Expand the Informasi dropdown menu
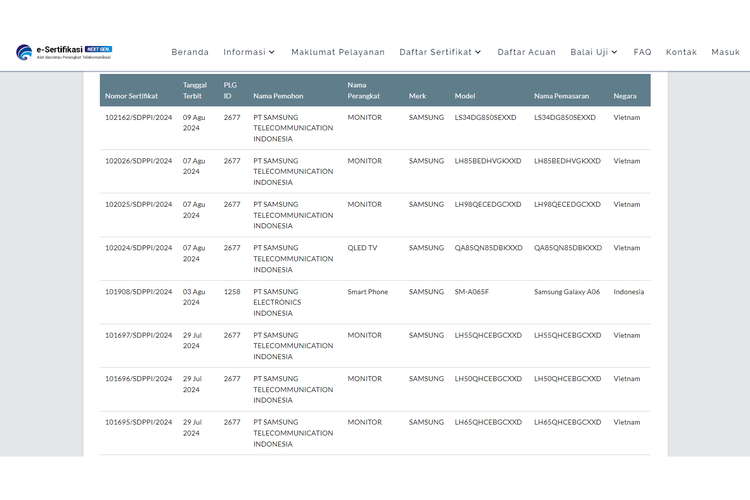750x500 pixels. pyautogui.click(x=249, y=52)
